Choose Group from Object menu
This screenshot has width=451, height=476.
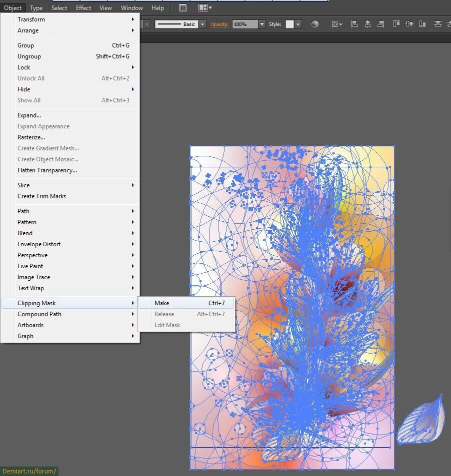(x=76, y=45)
